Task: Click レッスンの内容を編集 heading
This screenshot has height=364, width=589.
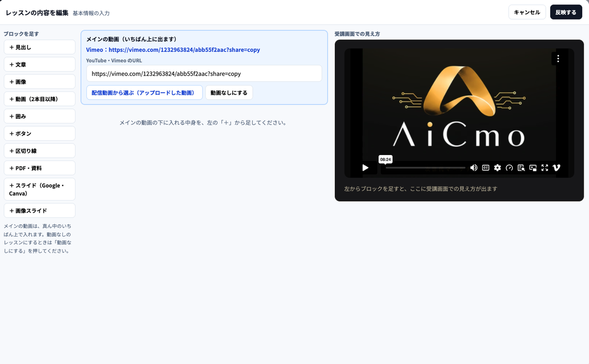Action: point(37,13)
